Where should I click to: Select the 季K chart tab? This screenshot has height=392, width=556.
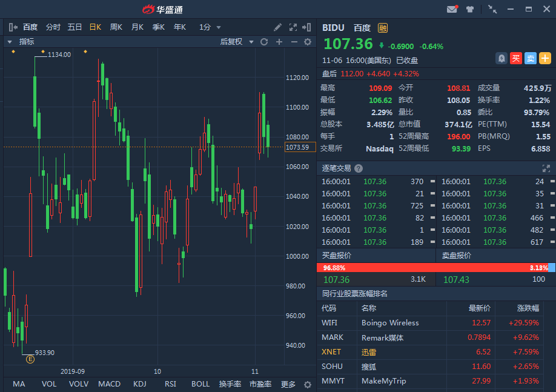[x=159, y=27]
